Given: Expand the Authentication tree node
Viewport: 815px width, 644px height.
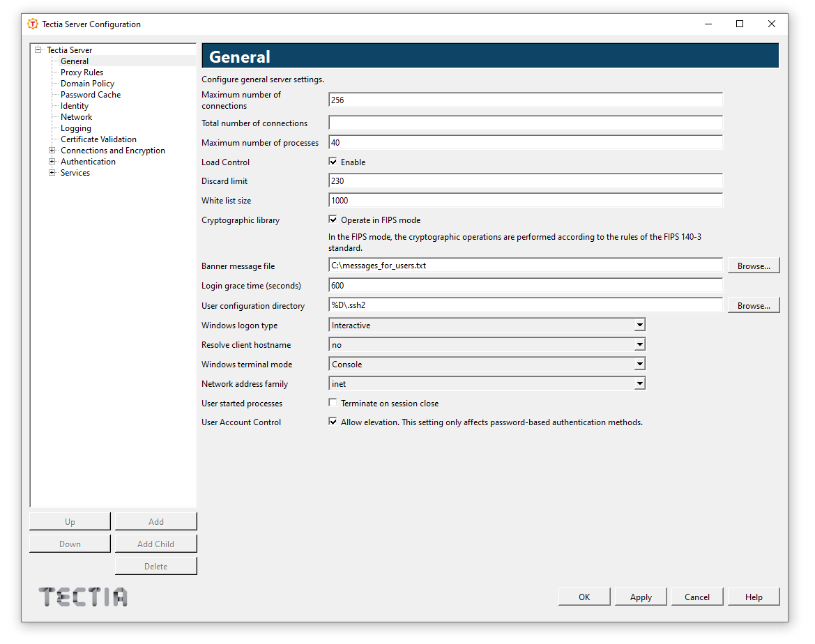Looking at the screenshot, I should [52, 161].
